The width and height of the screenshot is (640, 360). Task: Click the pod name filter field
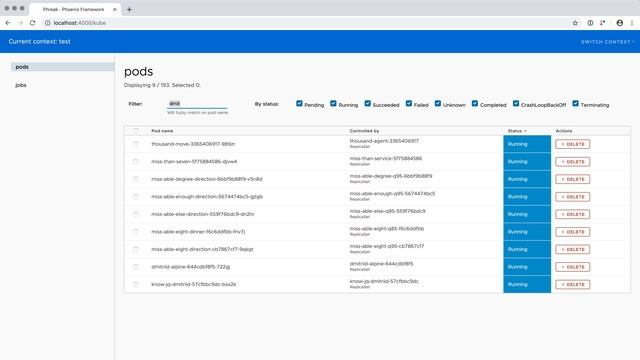pos(197,104)
